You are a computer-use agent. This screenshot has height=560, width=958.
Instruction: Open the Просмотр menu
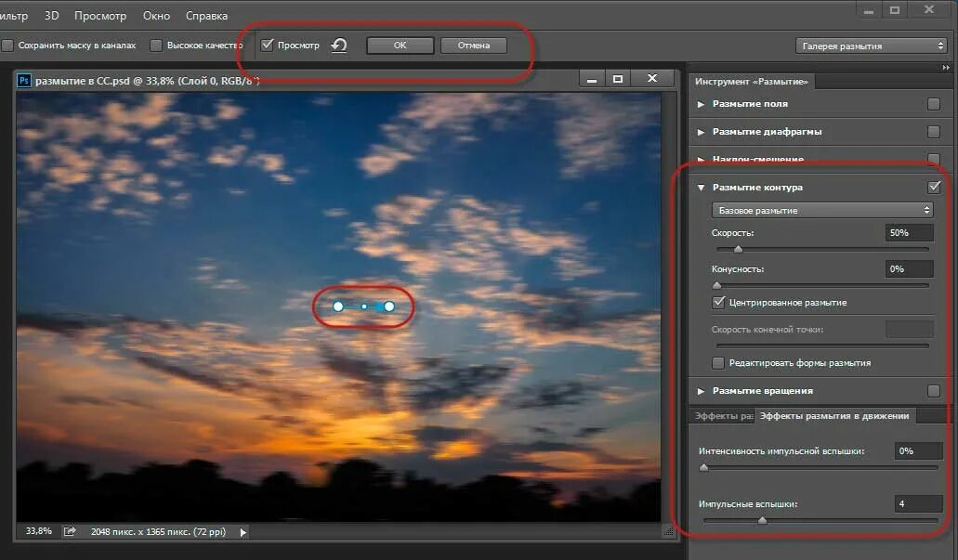pos(100,15)
